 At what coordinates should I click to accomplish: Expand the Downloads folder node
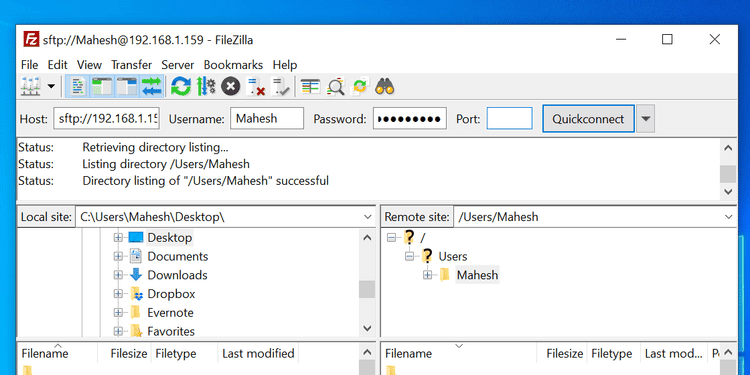pos(118,275)
